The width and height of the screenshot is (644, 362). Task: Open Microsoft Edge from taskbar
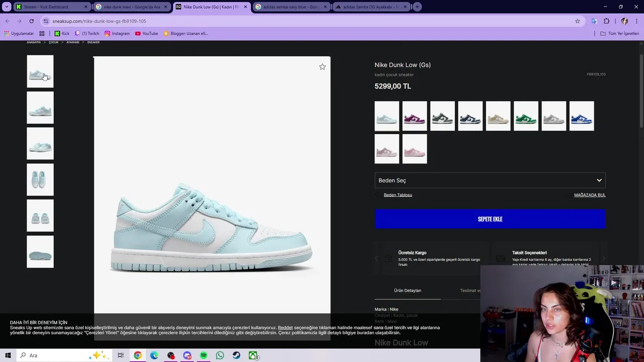pos(154,355)
